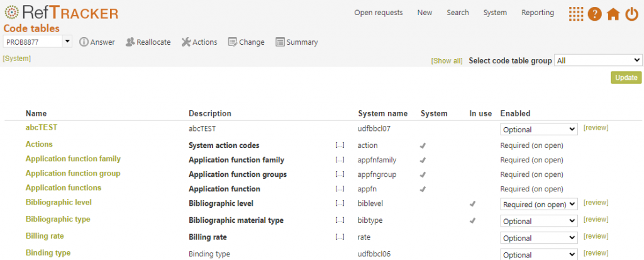The image size is (644, 260).
Task: Click the Answer info icon
Action: coord(84,42)
